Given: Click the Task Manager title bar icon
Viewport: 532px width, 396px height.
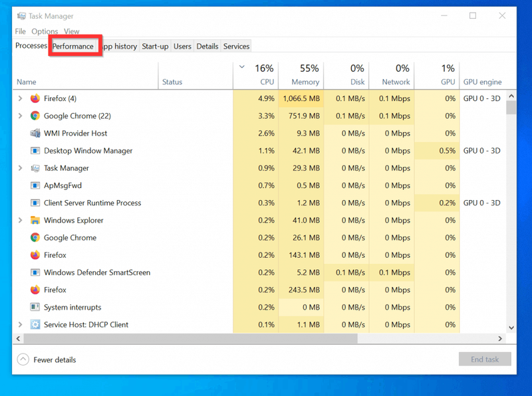Looking at the screenshot, I should (x=21, y=16).
